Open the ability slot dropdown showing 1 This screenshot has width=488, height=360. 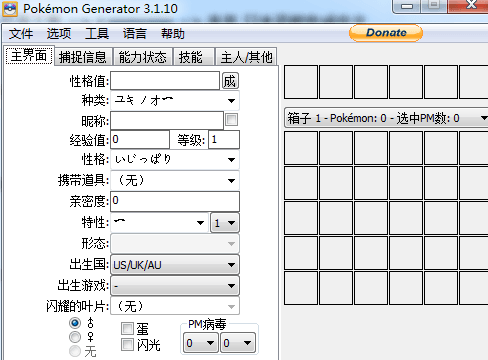click(225, 223)
